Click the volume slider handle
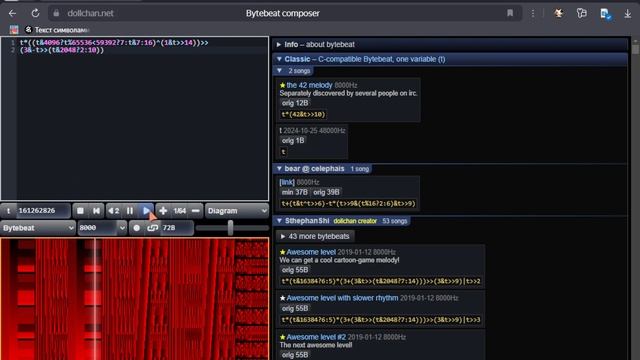640x360 pixels. pos(231,228)
